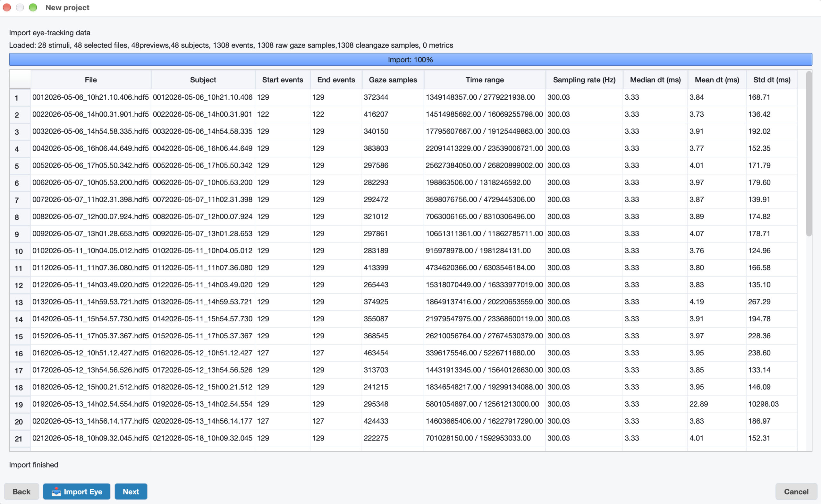The width and height of the screenshot is (821, 504).
Task: Click the Sampling rate (Hz) header
Action: [x=584, y=80]
